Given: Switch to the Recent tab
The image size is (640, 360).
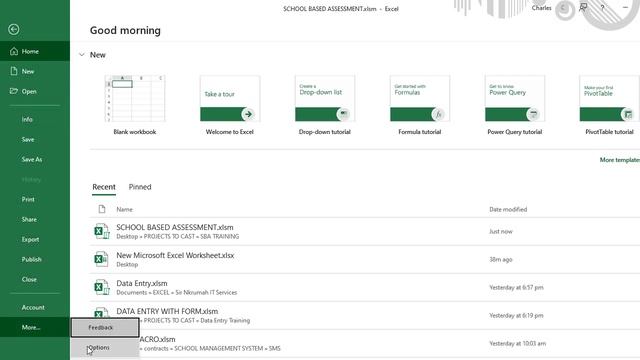Looking at the screenshot, I should tap(104, 187).
